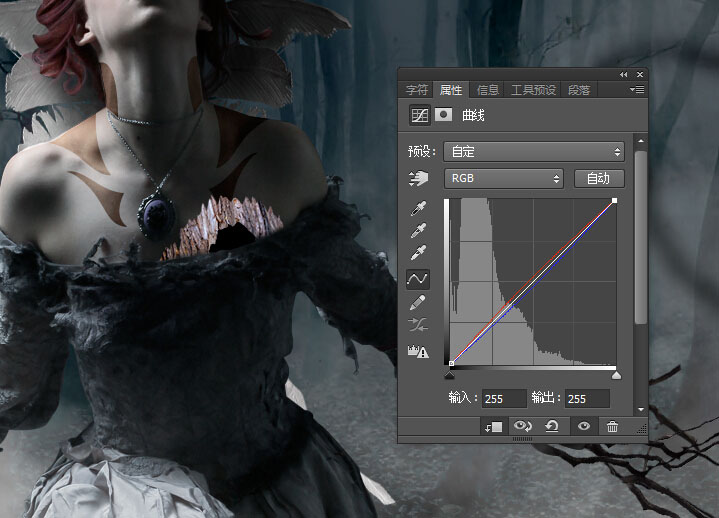
Task: Activate the on-image targeted adjustment hand tool
Action: tap(418, 178)
